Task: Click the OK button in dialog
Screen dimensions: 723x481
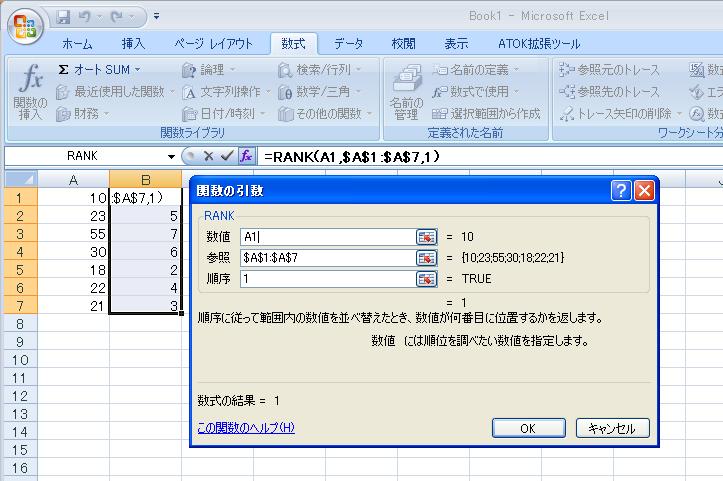Action: pos(528,428)
